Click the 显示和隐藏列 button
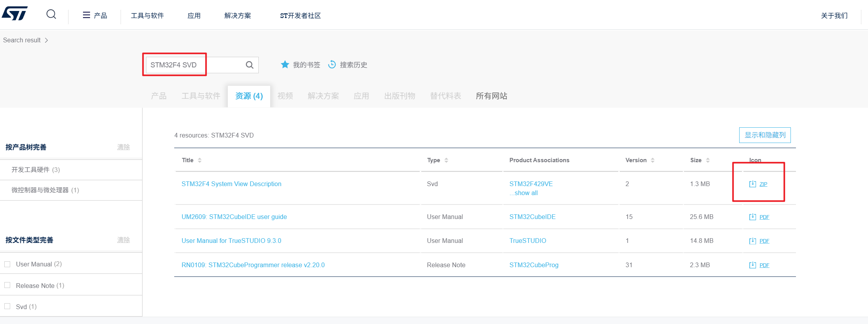The image size is (868, 324). click(765, 135)
